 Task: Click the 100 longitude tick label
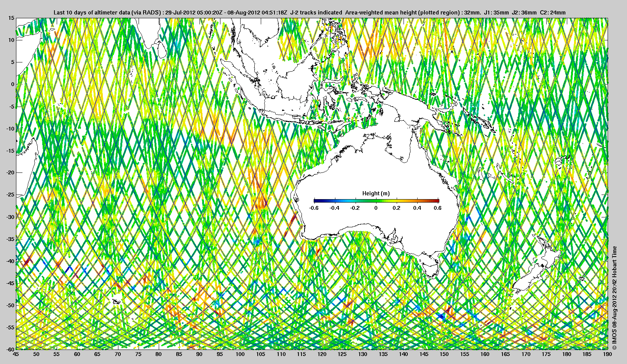[240, 354]
